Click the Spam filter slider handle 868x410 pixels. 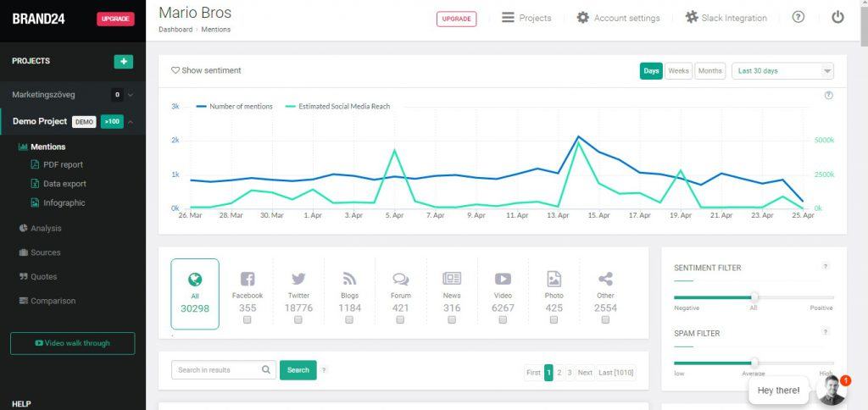pos(754,363)
